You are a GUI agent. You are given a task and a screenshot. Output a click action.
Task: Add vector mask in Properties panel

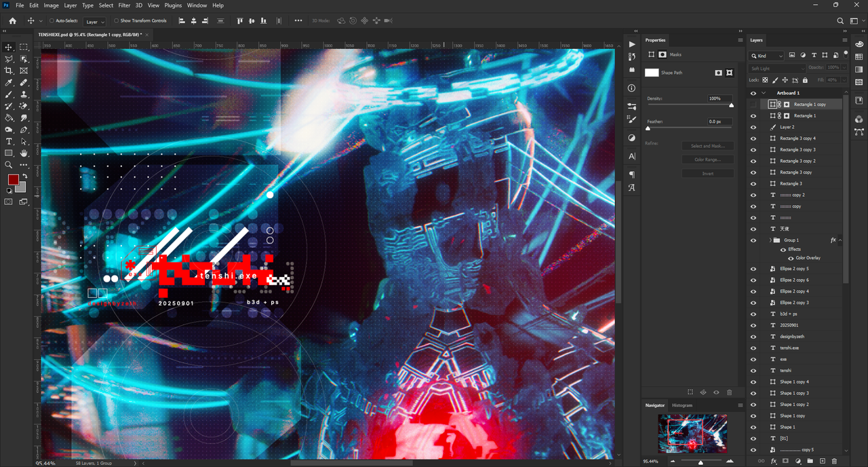(730, 73)
